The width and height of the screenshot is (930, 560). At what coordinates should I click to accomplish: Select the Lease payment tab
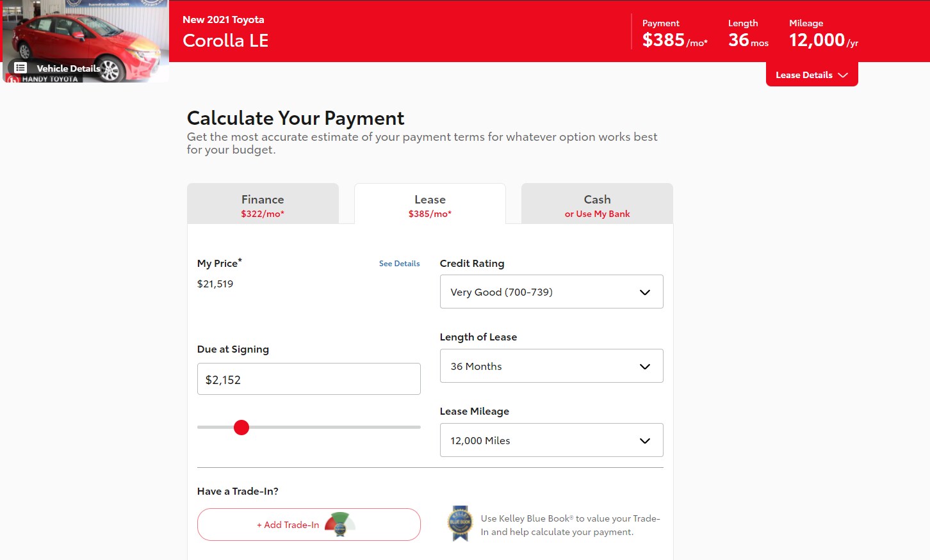coord(430,205)
